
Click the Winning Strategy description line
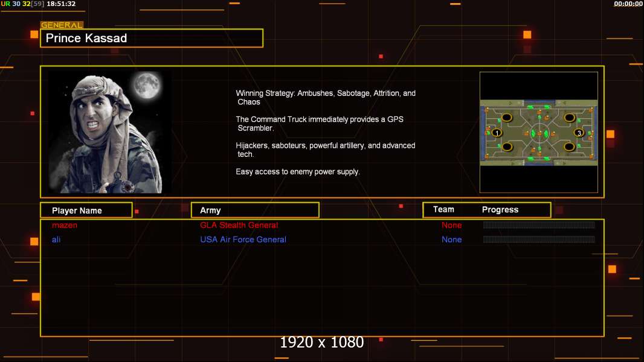pos(326,98)
